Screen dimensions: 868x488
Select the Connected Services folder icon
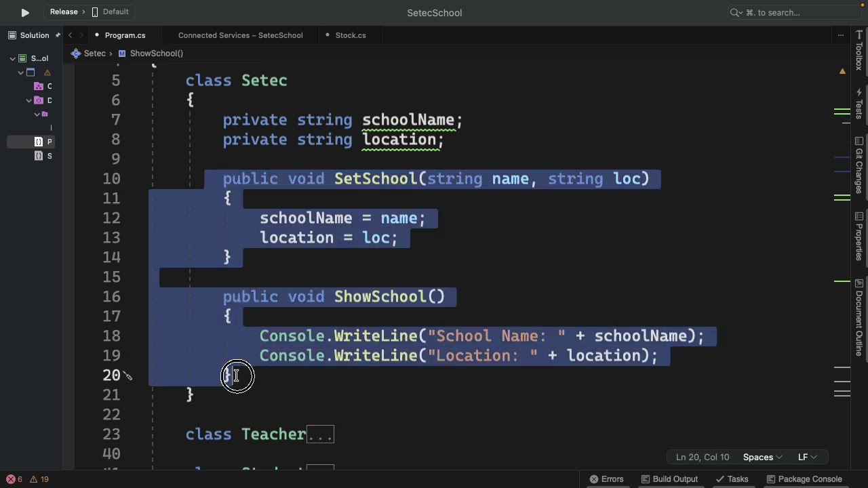39,86
